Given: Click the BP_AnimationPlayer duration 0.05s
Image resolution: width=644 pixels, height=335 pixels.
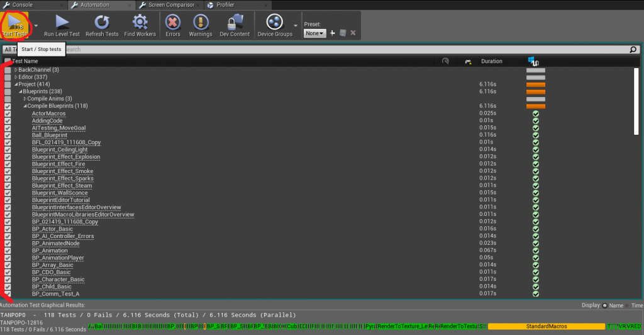Looking at the screenshot, I should [x=486, y=258].
